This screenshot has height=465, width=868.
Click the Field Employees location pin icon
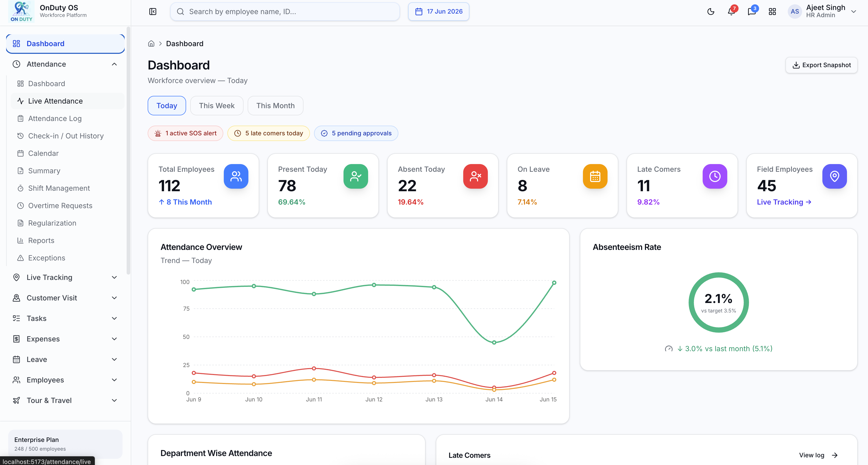pos(834,176)
